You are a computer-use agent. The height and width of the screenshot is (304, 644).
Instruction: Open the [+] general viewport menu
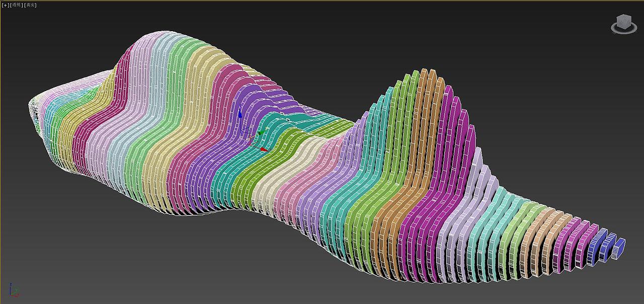pos(6,5)
